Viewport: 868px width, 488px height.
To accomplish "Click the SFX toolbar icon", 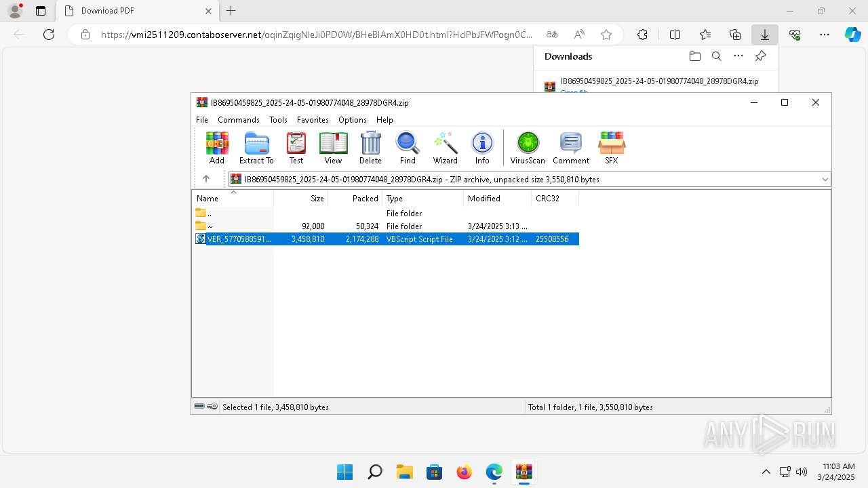I will coord(612,148).
